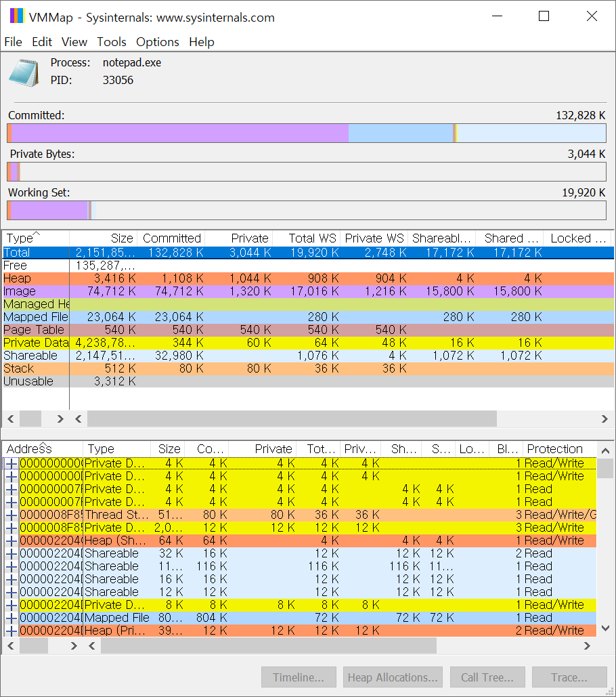Sort summary by Total WS column
This screenshot has height=697, width=616.
click(x=307, y=238)
